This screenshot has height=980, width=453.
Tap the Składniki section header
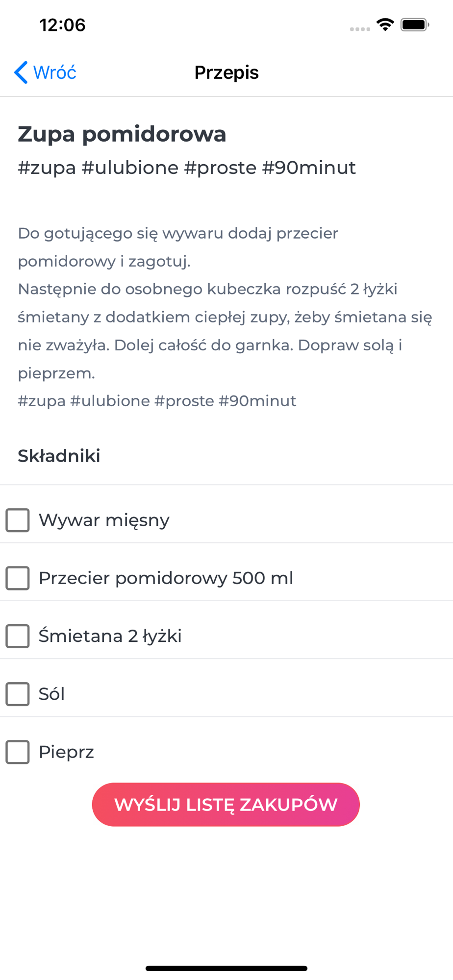pyautogui.click(x=59, y=456)
